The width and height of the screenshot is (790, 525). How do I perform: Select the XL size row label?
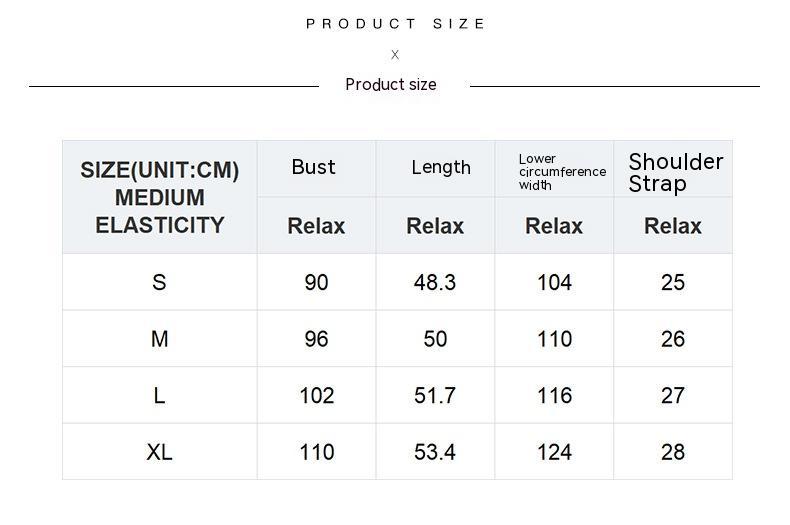160,452
